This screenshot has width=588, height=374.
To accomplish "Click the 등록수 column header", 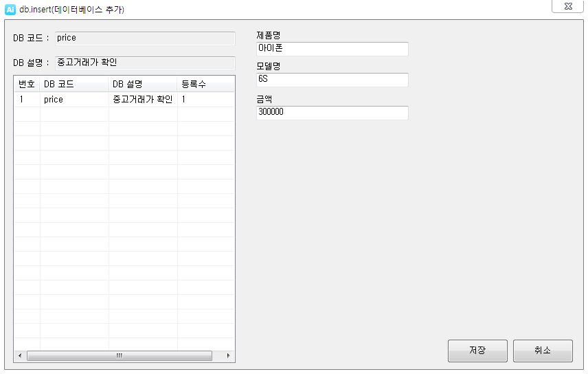I will pyautogui.click(x=206, y=84).
